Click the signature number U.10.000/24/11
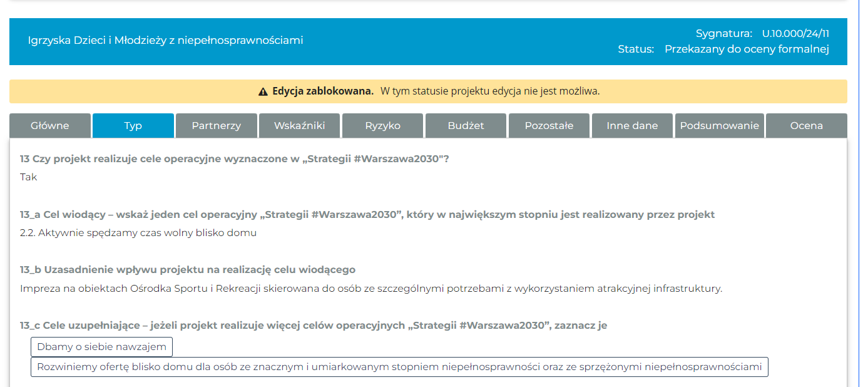The image size is (868, 387). tap(795, 34)
